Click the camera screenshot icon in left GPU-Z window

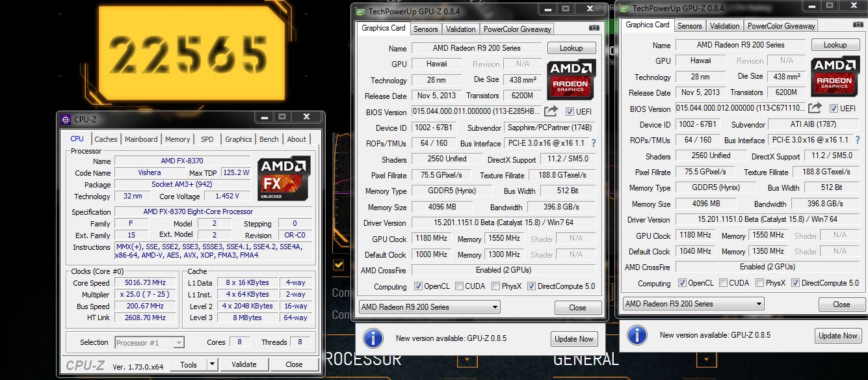tap(594, 29)
